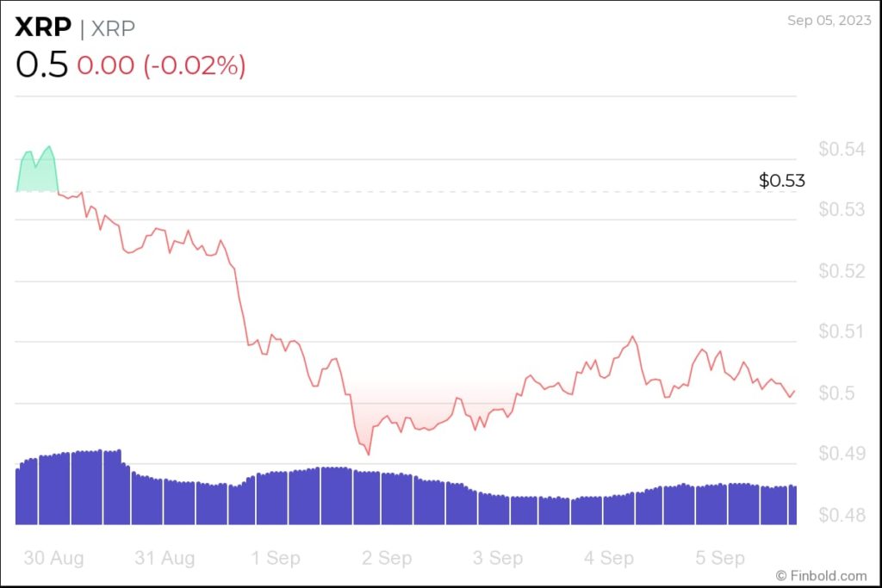Viewport: 882px width, 588px height.
Task: Click the current price 0.5 value
Action: click(41, 66)
